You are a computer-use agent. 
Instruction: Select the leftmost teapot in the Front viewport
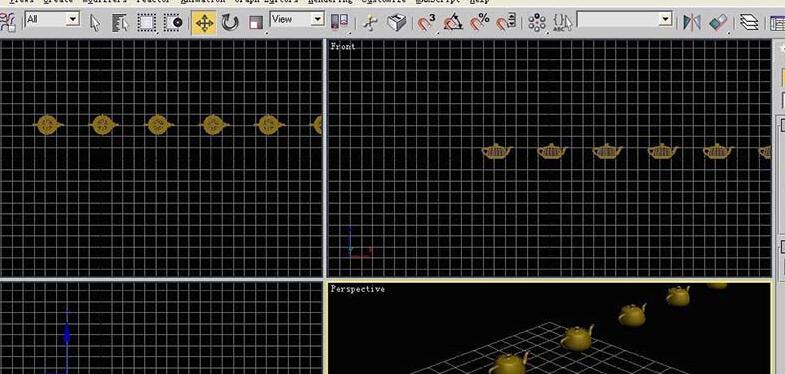(x=497, y=151)
